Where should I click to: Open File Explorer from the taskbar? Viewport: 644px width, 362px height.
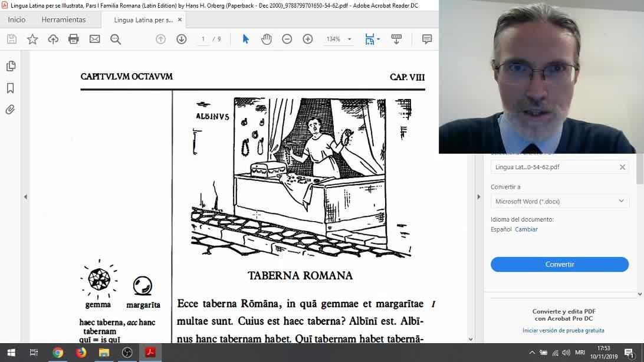[104, 353]
